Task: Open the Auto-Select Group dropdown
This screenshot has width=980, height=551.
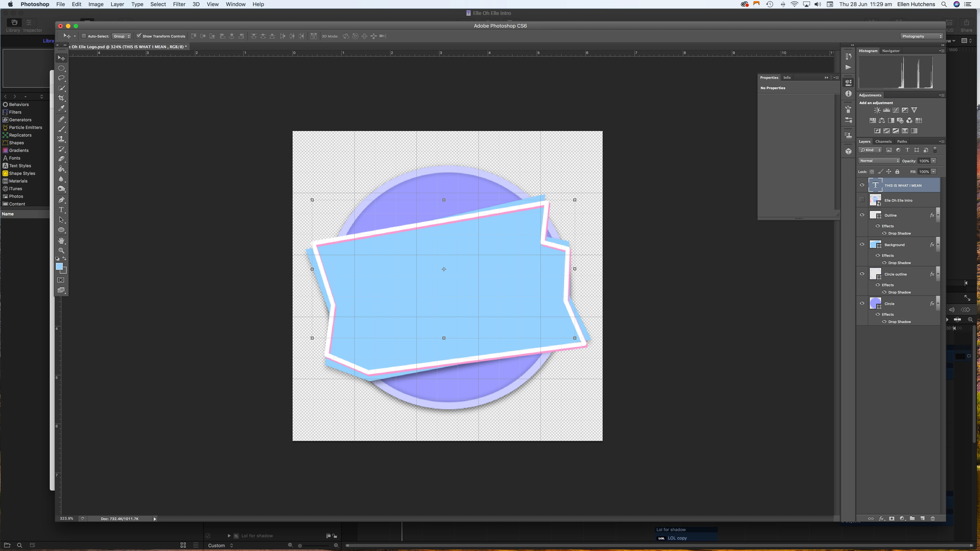Action: 122,36
